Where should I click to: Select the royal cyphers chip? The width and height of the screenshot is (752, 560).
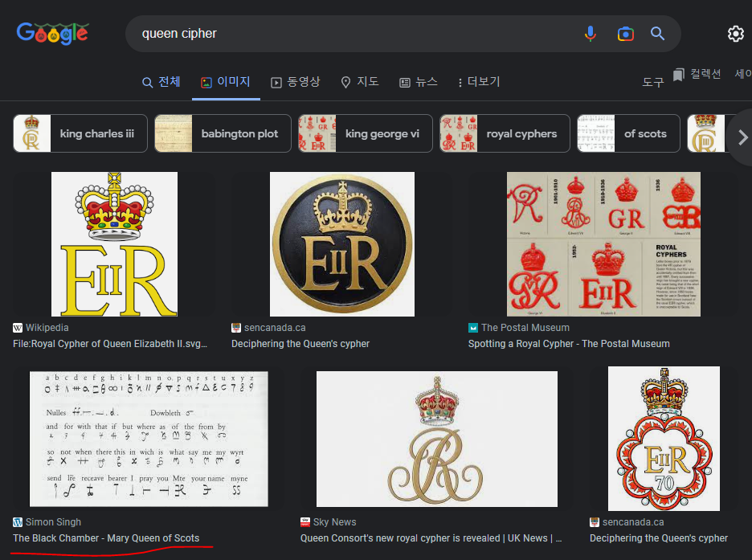click(505, 133)
